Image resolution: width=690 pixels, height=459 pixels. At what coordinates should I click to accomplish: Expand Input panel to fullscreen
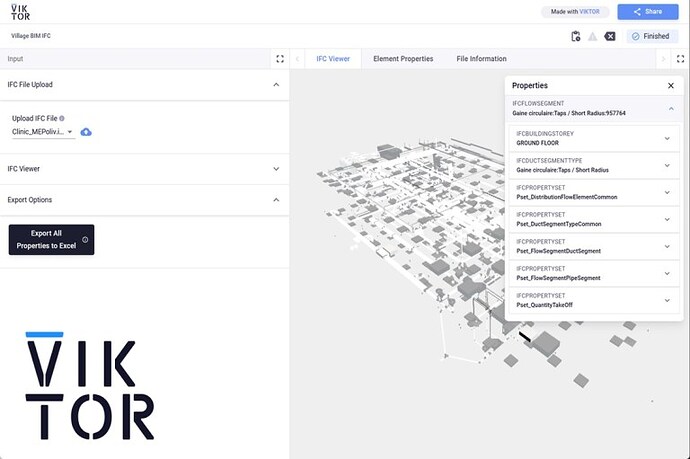coord(280,59)
